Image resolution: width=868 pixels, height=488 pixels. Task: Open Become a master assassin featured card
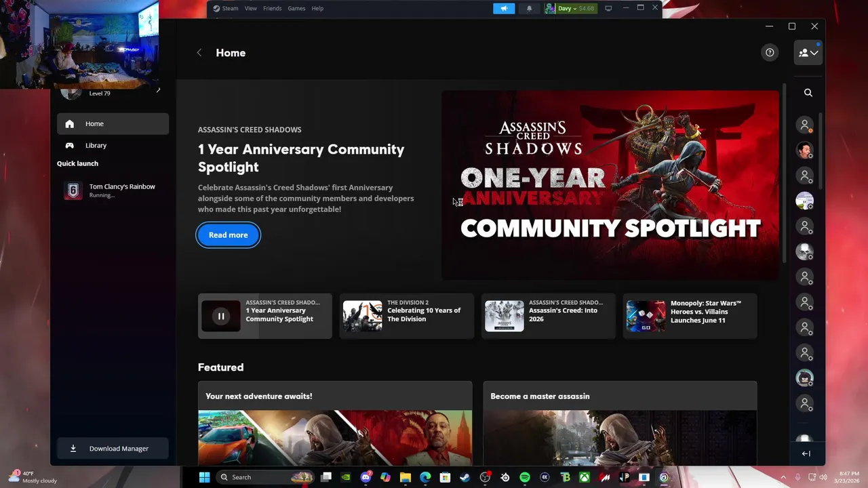620,423
